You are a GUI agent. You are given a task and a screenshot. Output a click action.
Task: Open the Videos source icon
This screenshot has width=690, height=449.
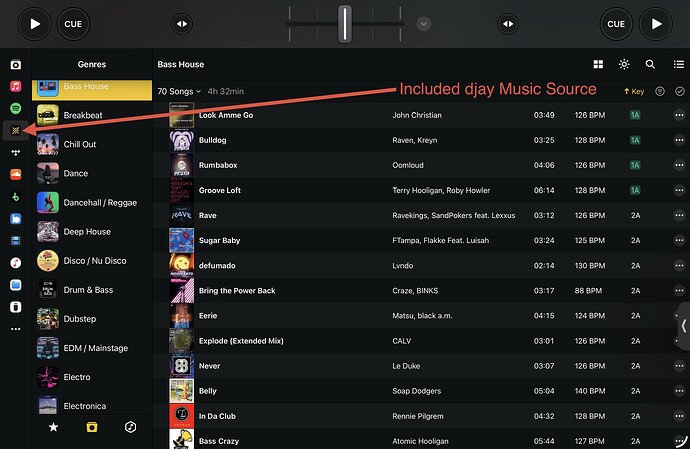click(15, 241)
